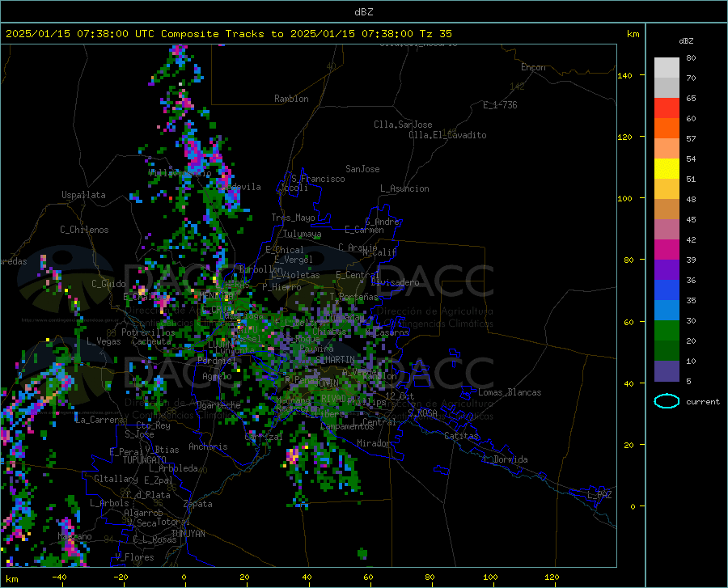
Task: Click the yellow 51-54 dBZ swatch
Action: pos(667,169)
